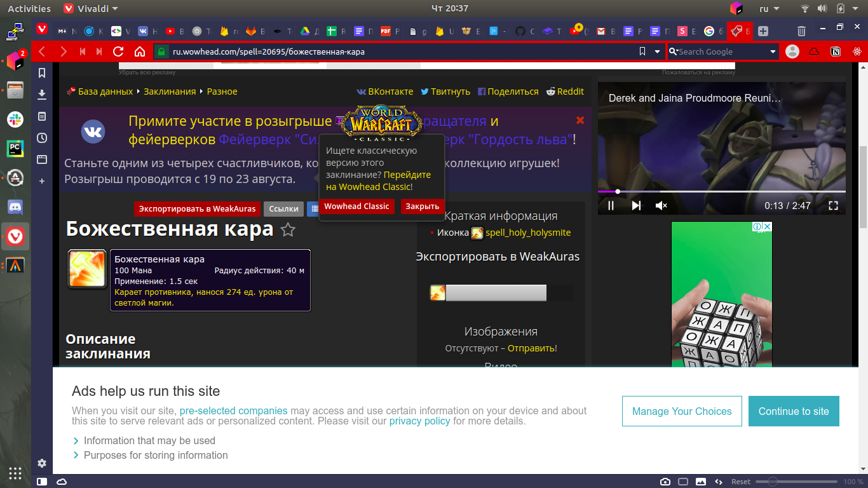The image size is (868, 488).
Task: Click the Search Google field
Action: pos(722,51)
